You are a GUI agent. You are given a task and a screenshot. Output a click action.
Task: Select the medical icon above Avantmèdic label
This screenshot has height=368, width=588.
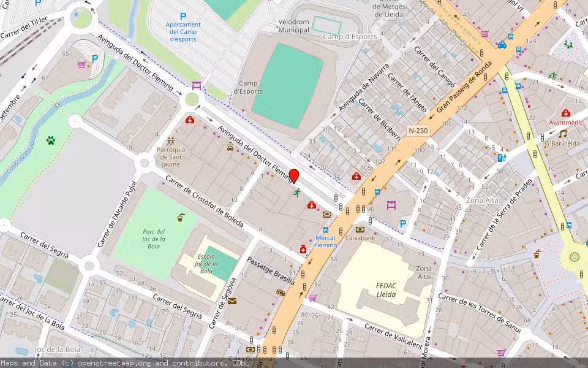pos(565,113)
